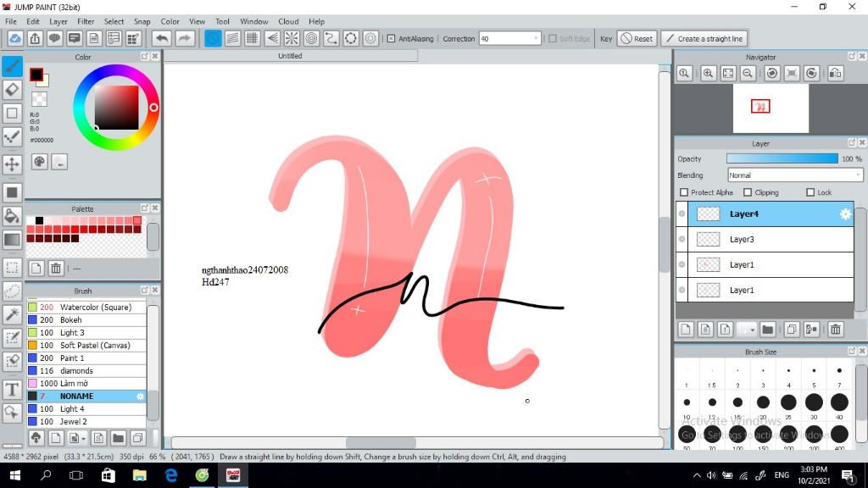
Task: Select the Bucket fill tool
Action: click(x=12, y=216)
